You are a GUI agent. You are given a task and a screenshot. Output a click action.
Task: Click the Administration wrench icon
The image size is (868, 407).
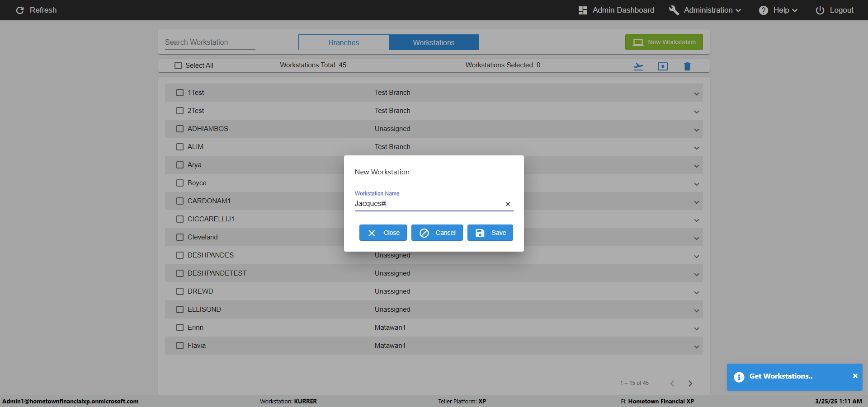(674, 10)
